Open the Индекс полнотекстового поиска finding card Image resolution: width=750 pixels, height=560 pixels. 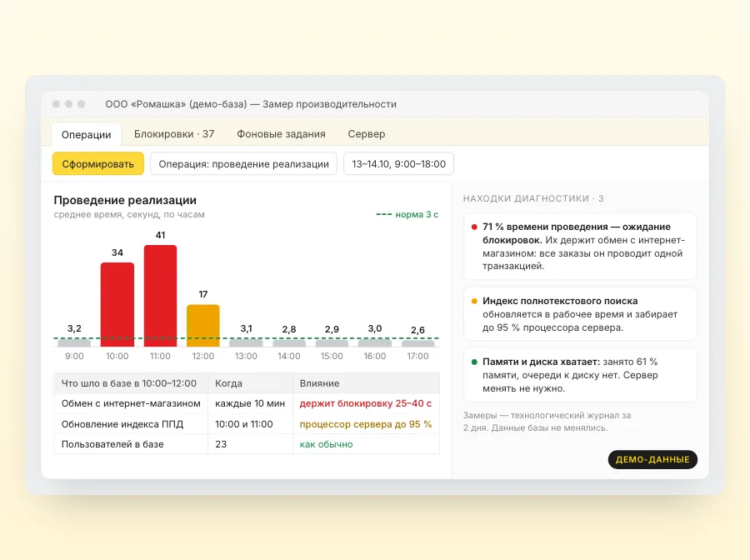pos(580,314)
